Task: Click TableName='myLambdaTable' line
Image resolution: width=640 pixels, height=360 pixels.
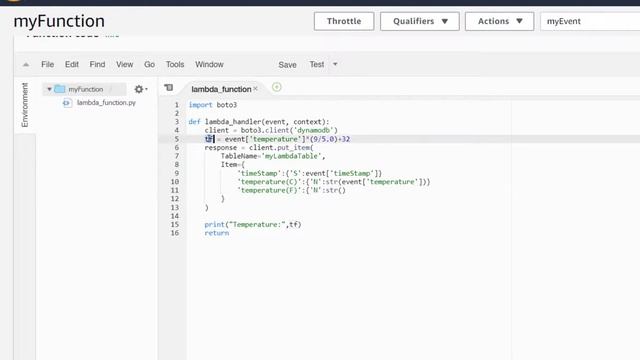Action: (x=273, y=156)
